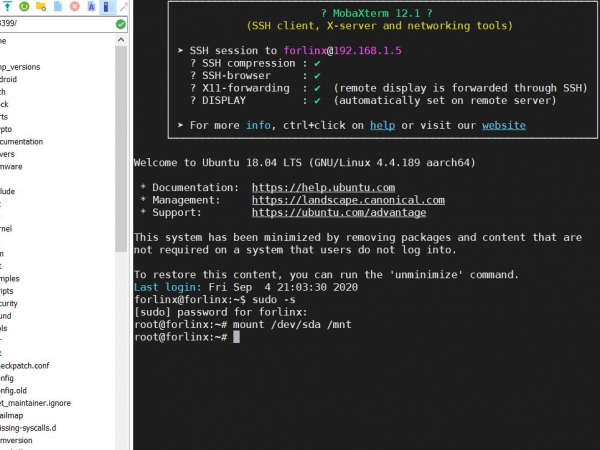
Task: Click the remote path input field
Action: 55,24
